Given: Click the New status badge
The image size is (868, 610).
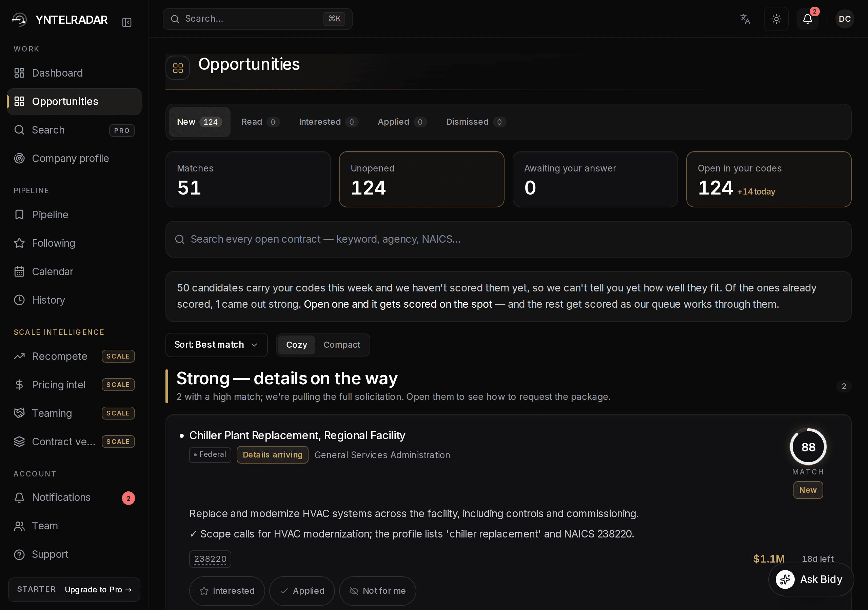Looking at the screenshot, I should coord(808,490).
